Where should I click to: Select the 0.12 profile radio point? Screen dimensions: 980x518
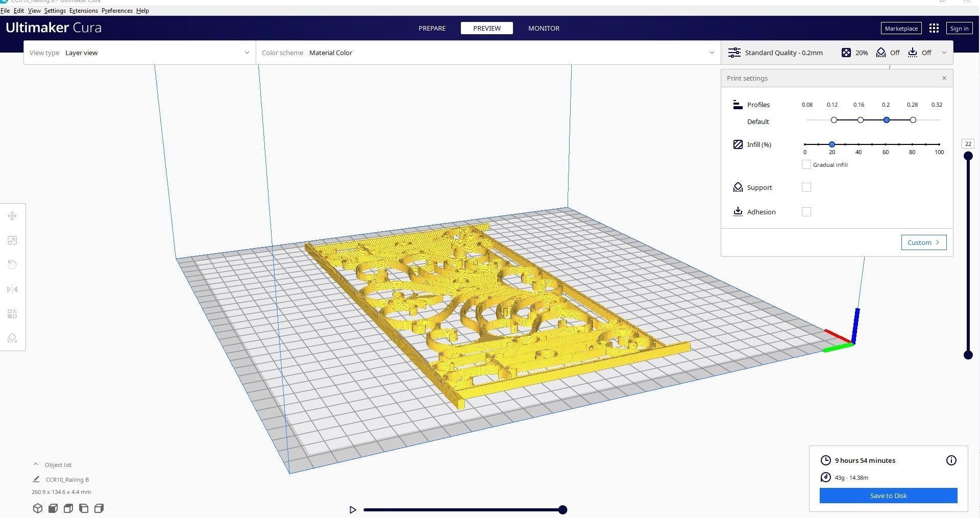pos(834,120)
